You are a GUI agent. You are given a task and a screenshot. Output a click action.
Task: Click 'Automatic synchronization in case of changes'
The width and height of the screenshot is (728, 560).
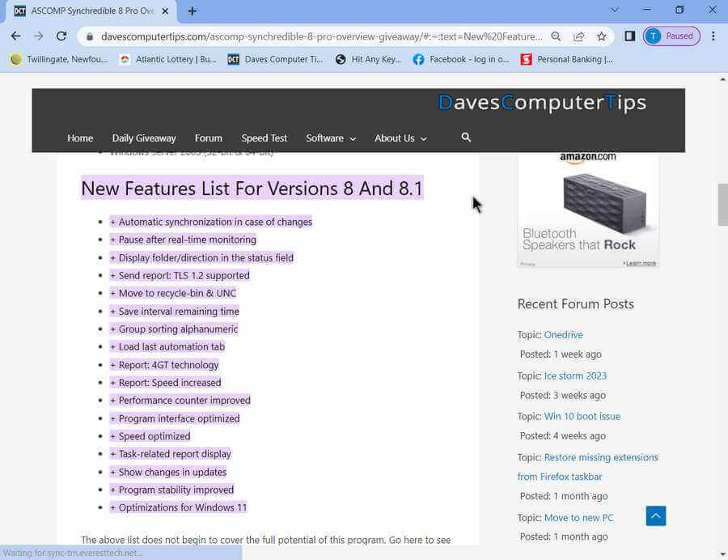pyautogui.click(x=211, y=222)
